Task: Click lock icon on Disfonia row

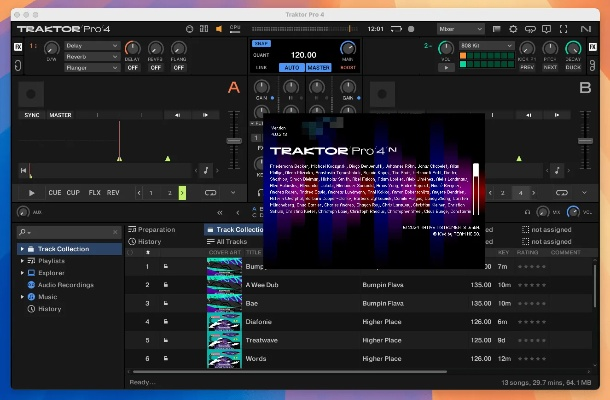Action: click(x=166, y=321)
